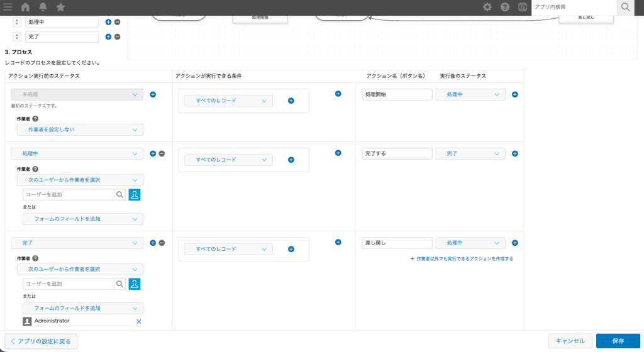Image resolution: width=644 pixels, height=352 pixels.
Task: Open the user picker icon in 処理中 row
Action: 135,195
